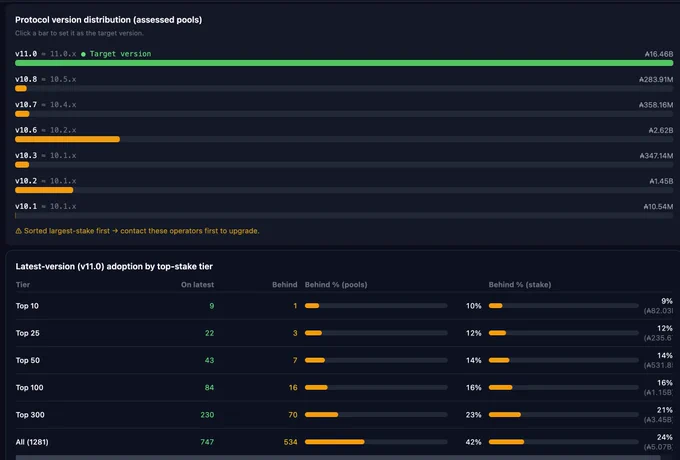Click Behind count 534 in All row

[291, 442]
